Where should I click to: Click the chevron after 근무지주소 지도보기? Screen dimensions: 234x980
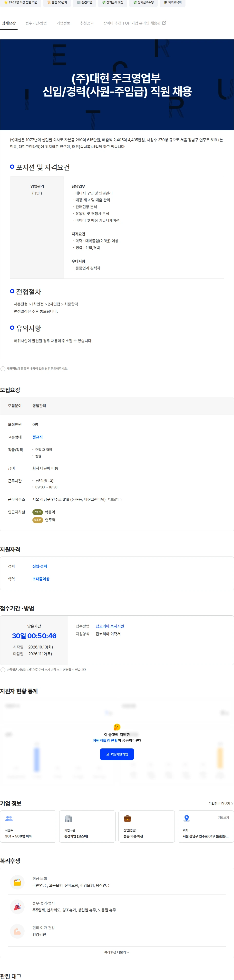(x=121, y=500)
